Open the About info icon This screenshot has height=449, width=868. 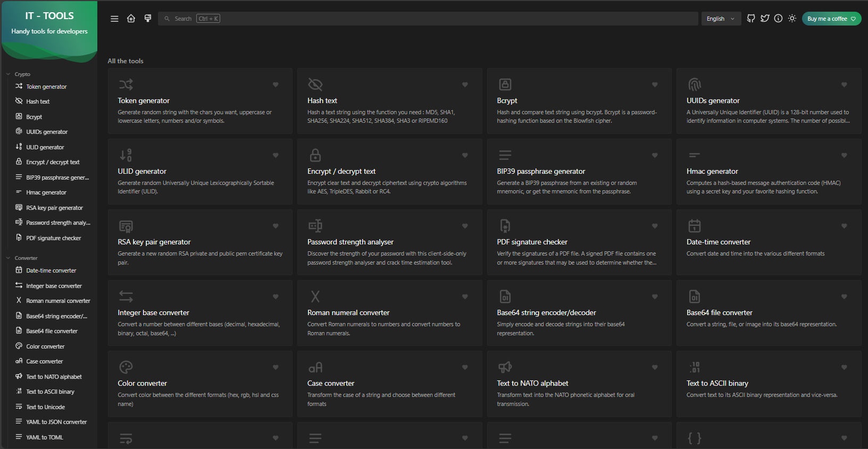(x=778, y=19)
